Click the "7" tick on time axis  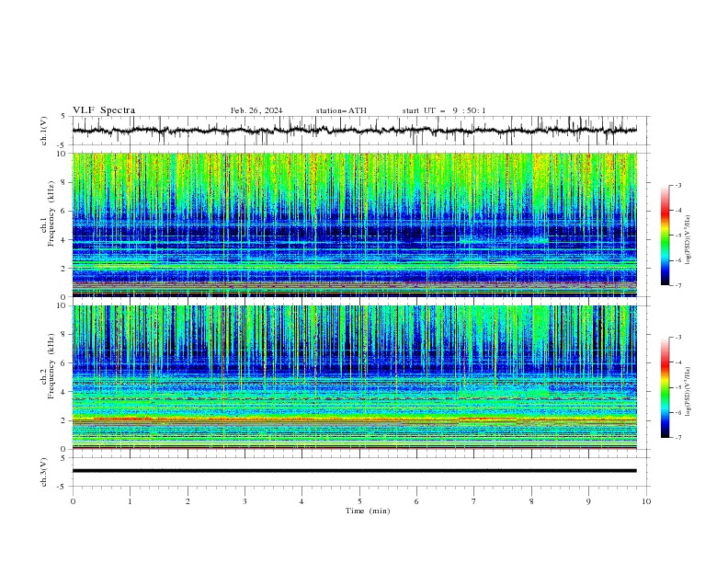click(x=474, y=501)
